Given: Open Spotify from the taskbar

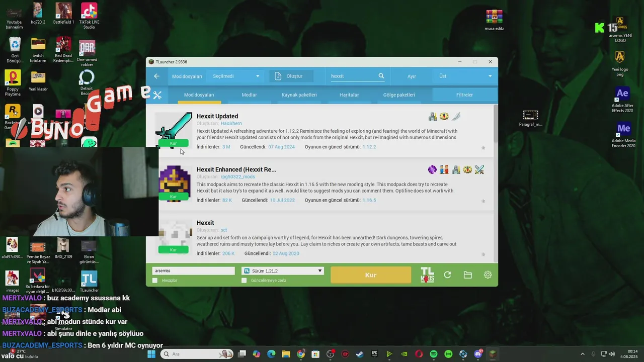Looking at the screenshot, I should click(x=434, y=354).
